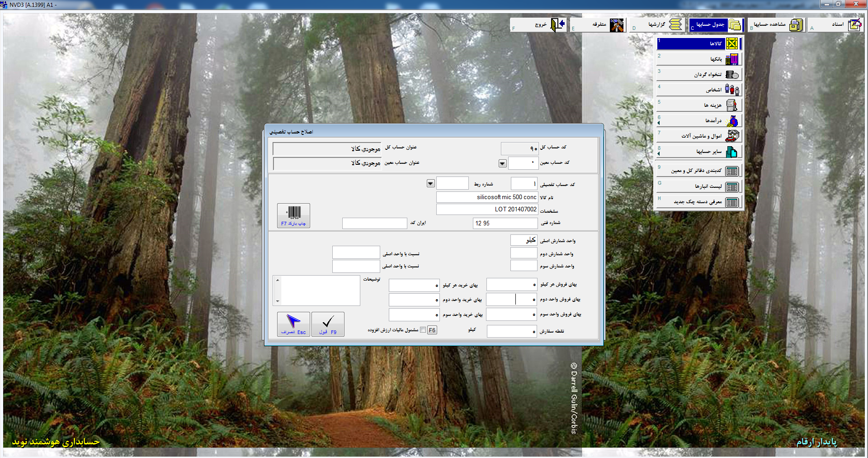This screenshot has width=868, height=458.
Task: Click the واحد شمارش سوم input field
Action: 524,266
